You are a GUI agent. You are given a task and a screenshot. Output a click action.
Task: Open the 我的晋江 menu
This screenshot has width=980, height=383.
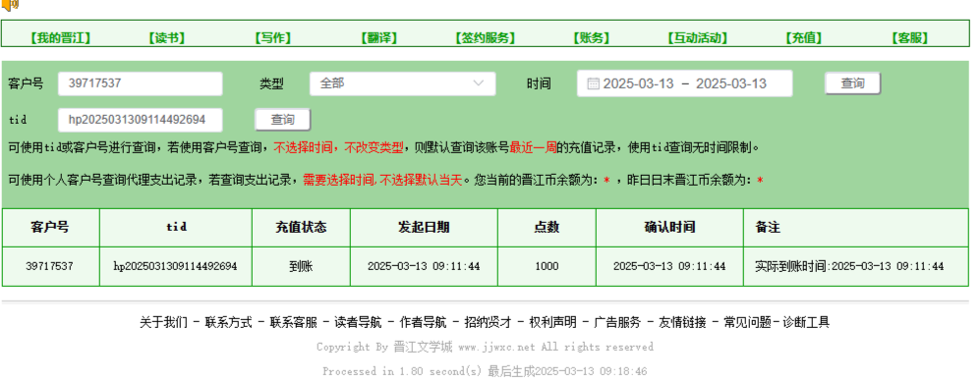click(x=61, y=38)
